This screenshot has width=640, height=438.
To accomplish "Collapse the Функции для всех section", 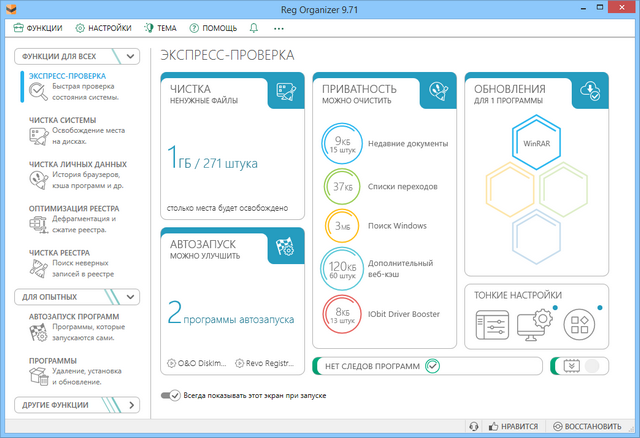I will coord(132,56).
